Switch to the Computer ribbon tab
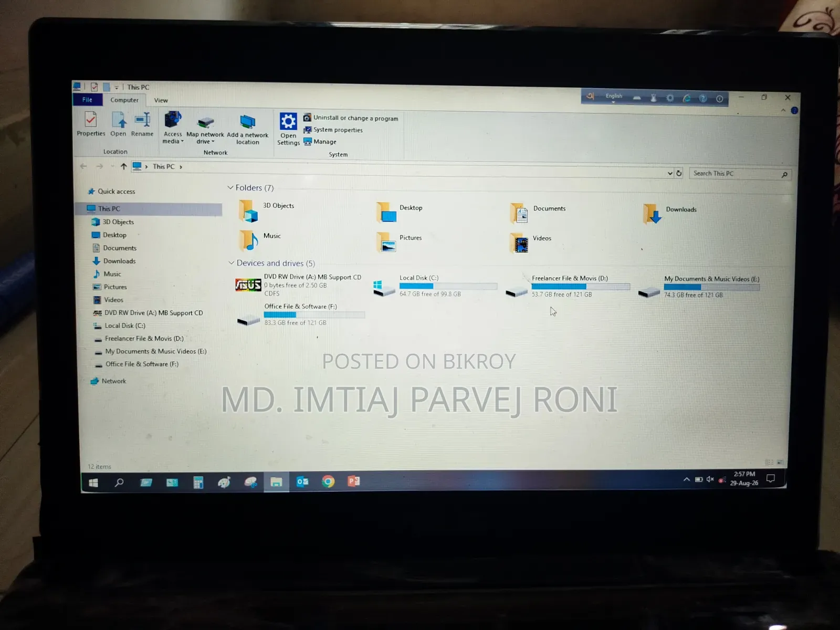Screen dimensions: 840x630 coord(124,100)
